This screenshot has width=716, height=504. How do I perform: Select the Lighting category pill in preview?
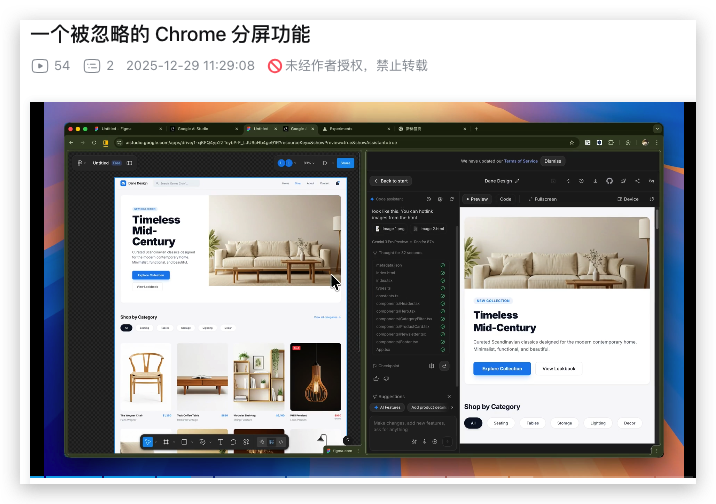(598, 423)
